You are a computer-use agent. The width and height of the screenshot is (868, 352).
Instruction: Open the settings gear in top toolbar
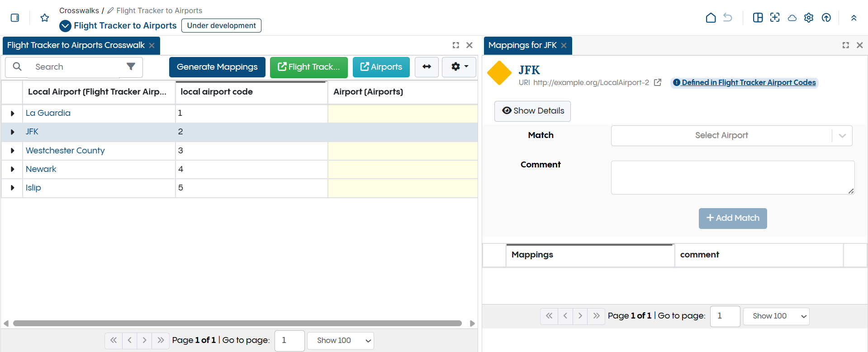click(x=809, y=18)
